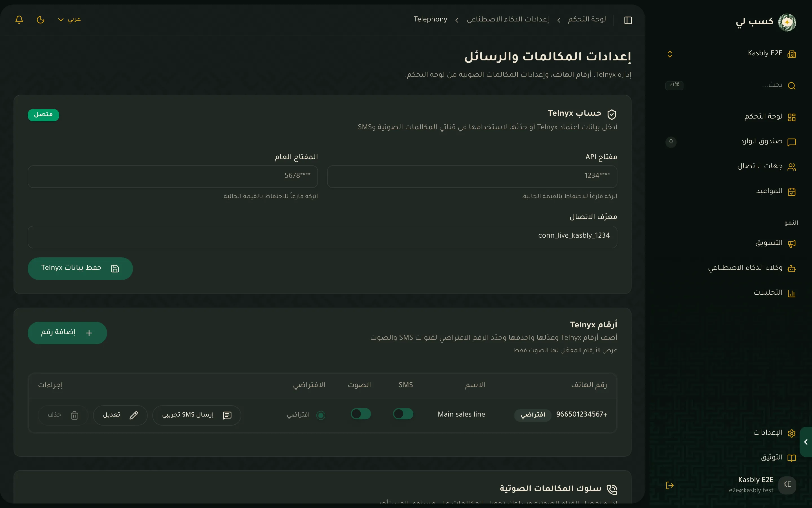Click the التحليلات analytics chart icon
This screenshot has width=812, height=508.
pyautogui.click(x=791, y=293)
